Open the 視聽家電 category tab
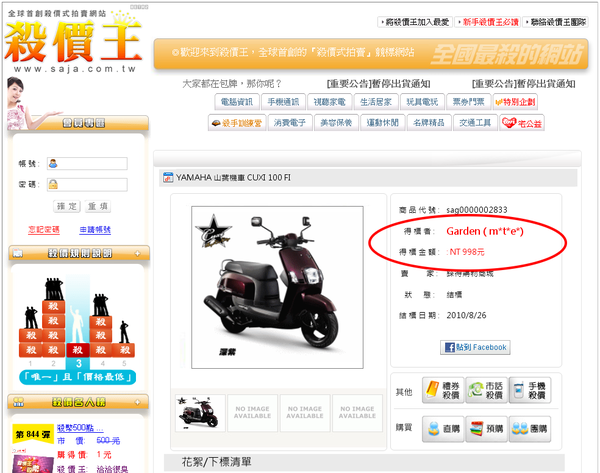The width and height of the screenshot is (600, 473). (329, 102)
